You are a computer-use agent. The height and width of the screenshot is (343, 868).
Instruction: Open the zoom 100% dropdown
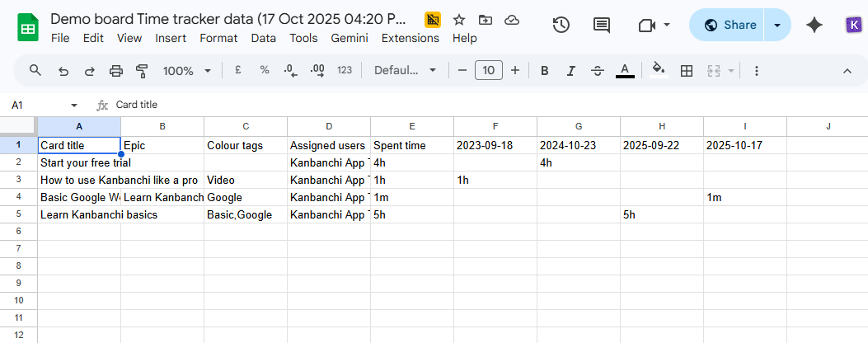point(187,71)
